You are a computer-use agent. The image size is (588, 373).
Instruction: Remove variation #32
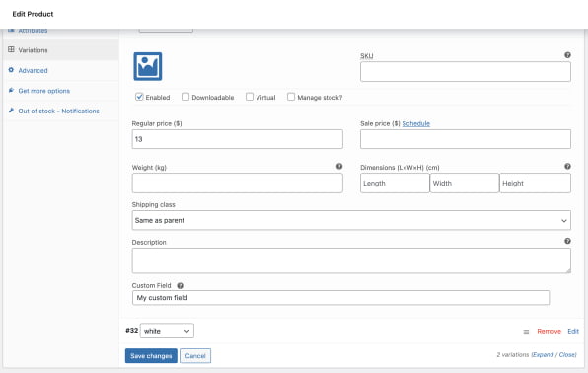pyautogui.click(x=549, y=331)
